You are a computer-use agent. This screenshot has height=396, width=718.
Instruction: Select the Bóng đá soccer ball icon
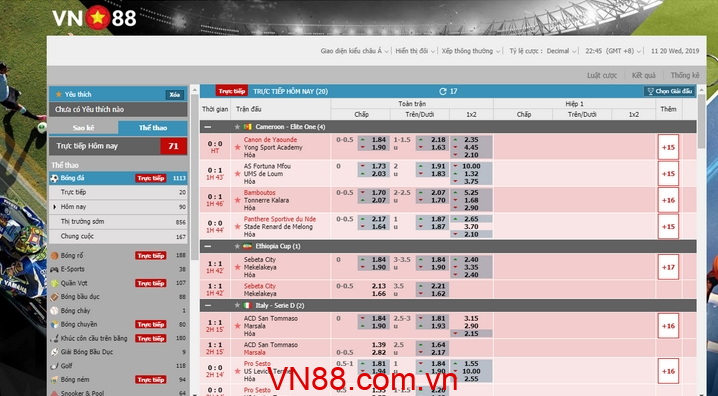tap(54, 178)
